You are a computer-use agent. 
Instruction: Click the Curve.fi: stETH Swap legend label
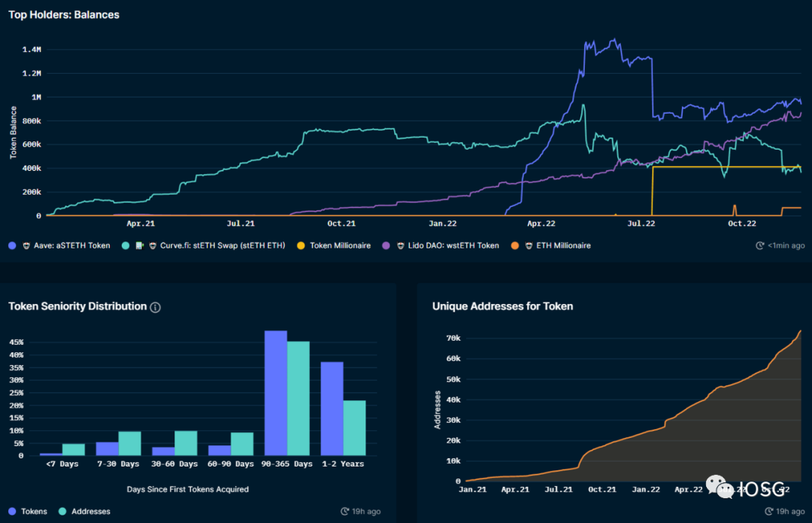coord(223,245)
